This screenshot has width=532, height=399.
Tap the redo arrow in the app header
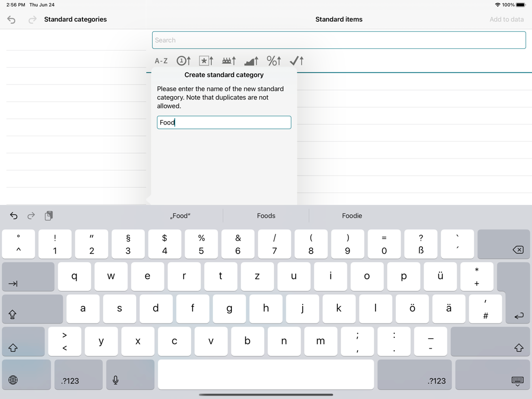[x=32, y=20]
